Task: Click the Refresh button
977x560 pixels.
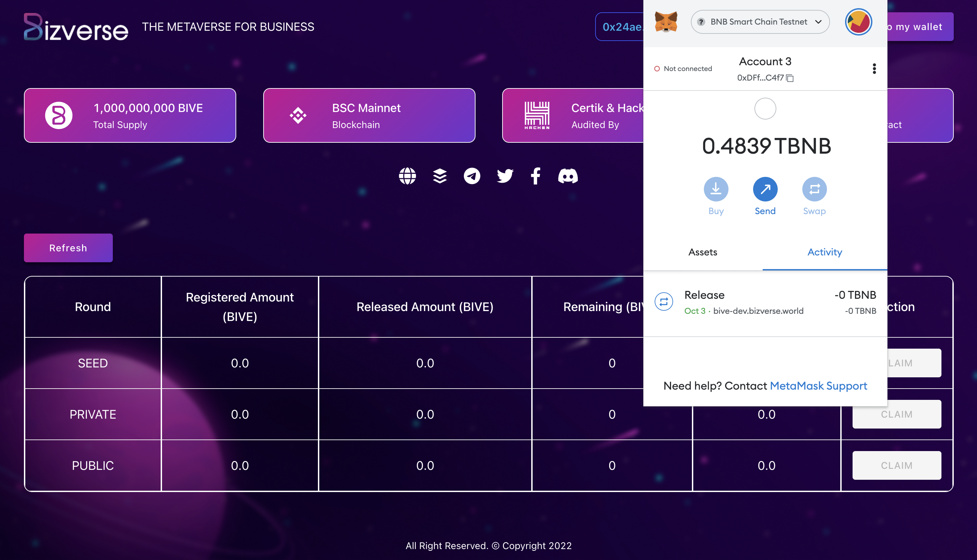Action: click(x=68, y=248)
